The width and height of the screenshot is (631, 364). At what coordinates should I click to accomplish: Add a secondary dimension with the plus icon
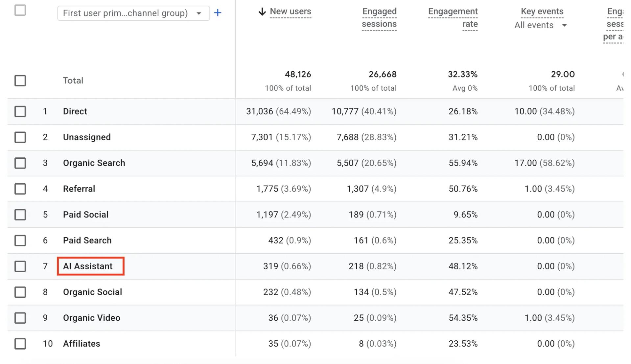point(218,13)
